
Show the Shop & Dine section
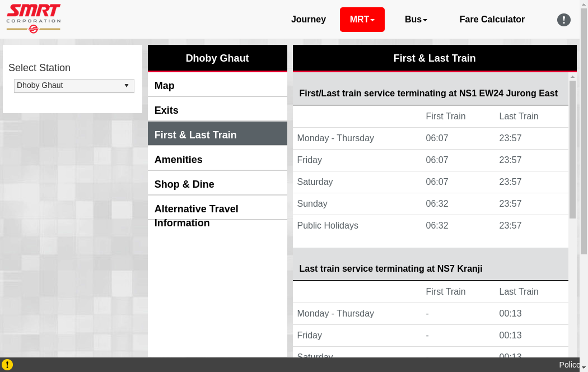pos(217,184)
